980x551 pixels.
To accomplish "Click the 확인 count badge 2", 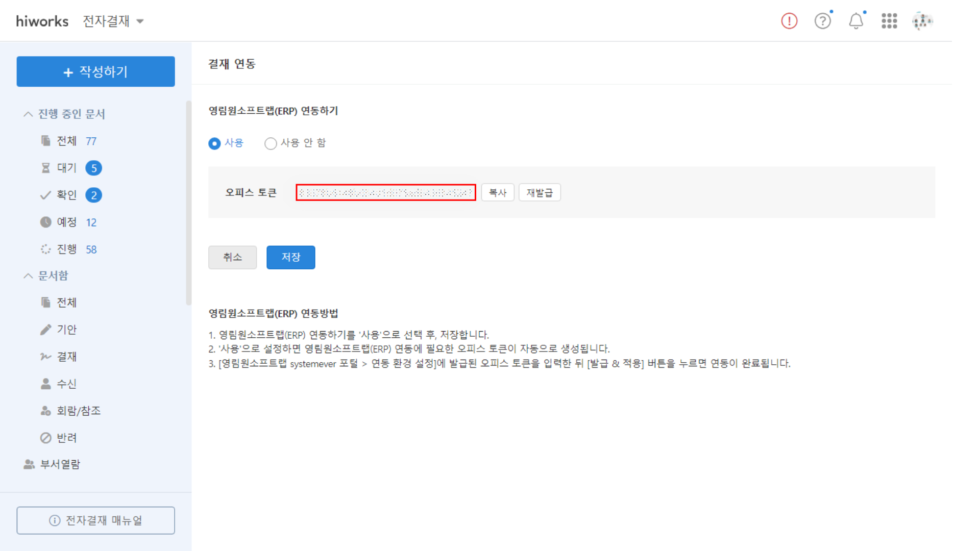I will 93,195.
